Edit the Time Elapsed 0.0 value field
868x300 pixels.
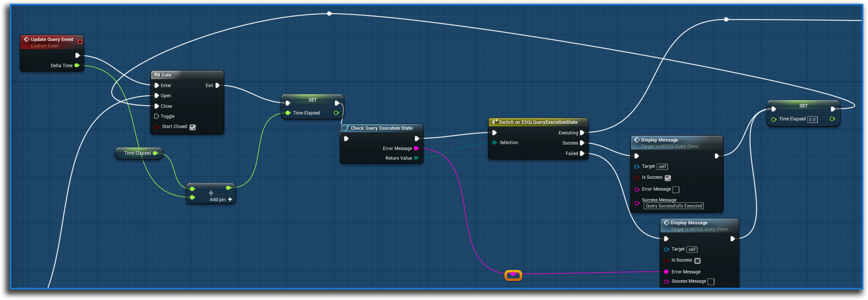click(812, 120)
